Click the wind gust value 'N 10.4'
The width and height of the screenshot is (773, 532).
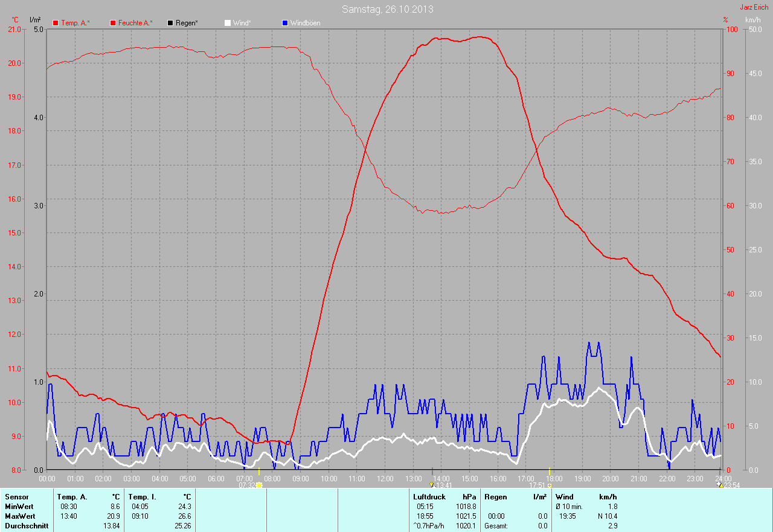click(x=607, y=516)
